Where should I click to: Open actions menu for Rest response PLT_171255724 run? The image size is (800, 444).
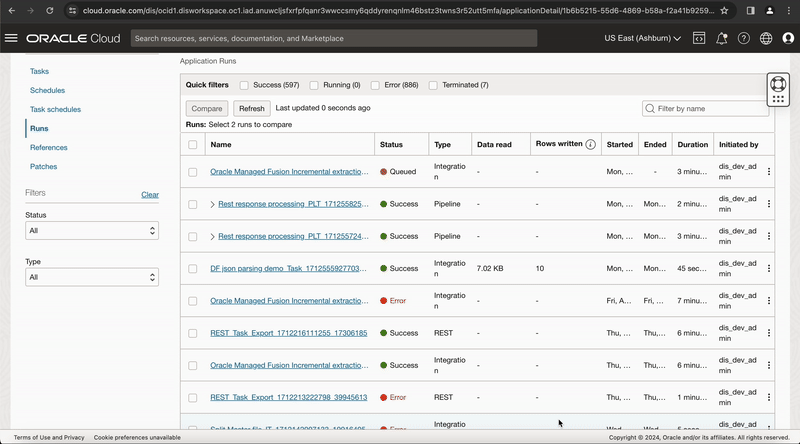[769, 236]
